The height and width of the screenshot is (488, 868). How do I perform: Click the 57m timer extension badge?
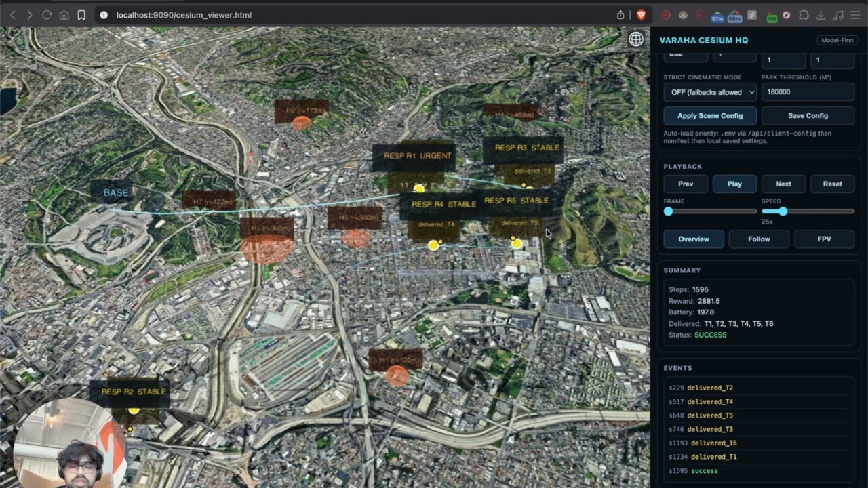click(717, 15)
